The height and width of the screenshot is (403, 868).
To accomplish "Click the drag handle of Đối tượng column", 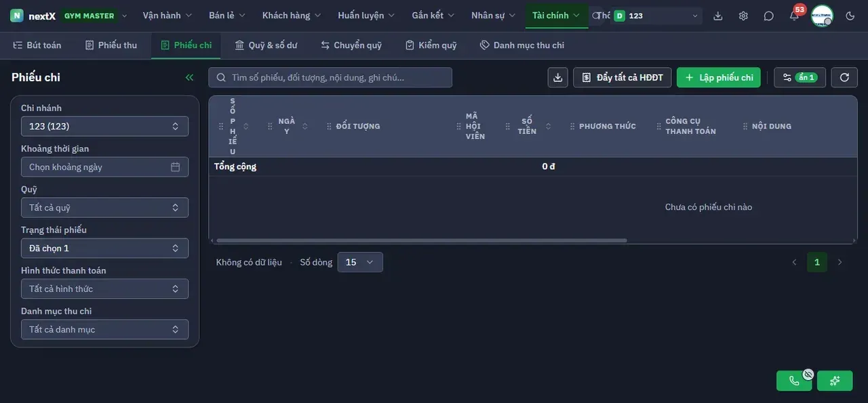I will pos(329,126).
